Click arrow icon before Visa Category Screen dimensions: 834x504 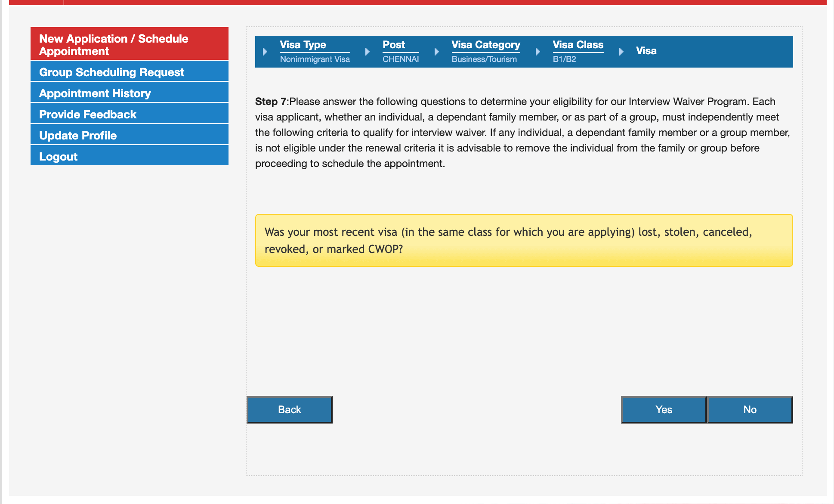(437, 52)
